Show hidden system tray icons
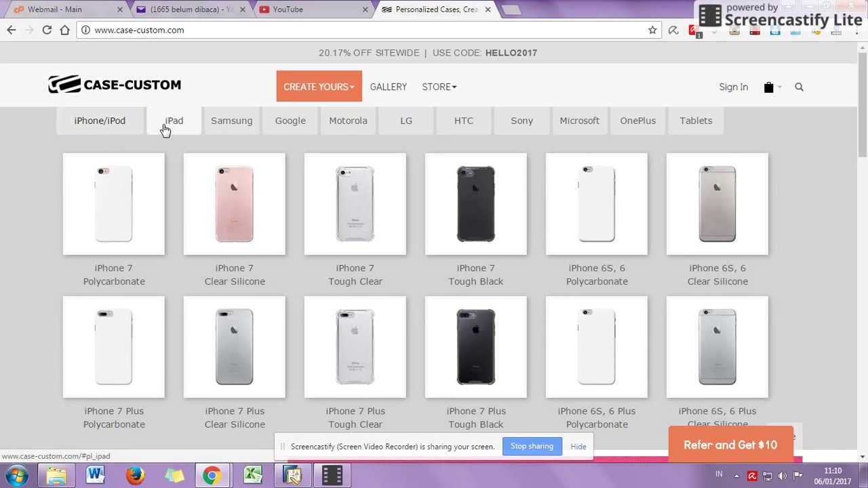This screenshot has width=868, height=488. (736, 476)
